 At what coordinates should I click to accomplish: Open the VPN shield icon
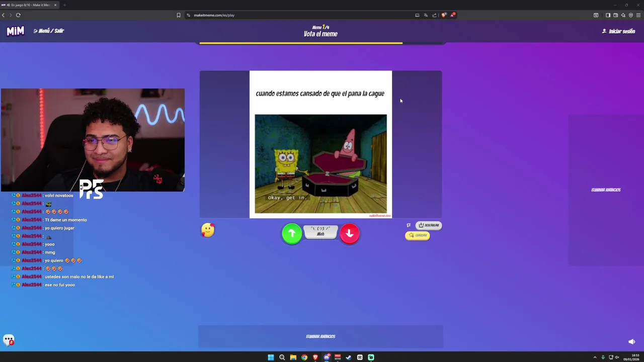pyautogui.click(x=630, y=15)
